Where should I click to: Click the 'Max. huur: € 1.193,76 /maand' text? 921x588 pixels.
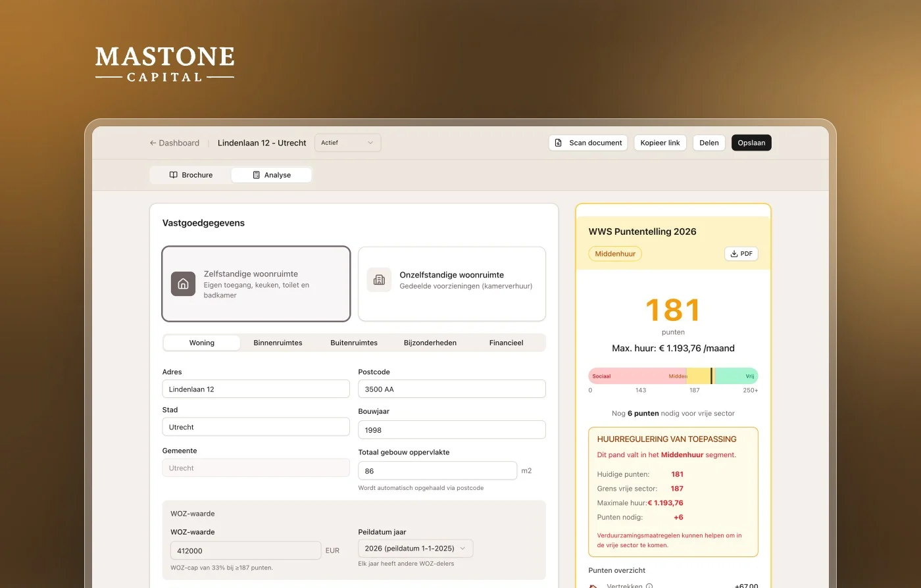pos(673,349)
